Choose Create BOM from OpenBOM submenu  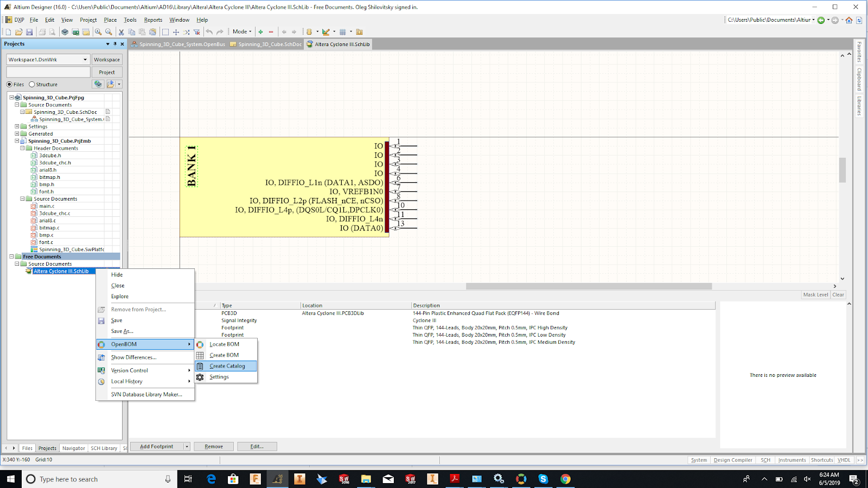point(226,355)
